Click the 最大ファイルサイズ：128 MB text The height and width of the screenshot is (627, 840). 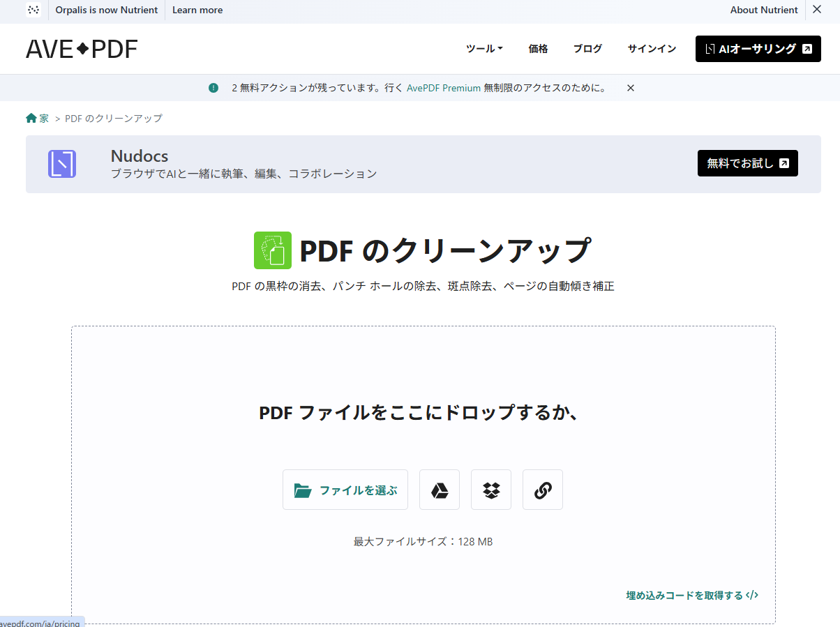pyautogui.click(x=423, y=541)
